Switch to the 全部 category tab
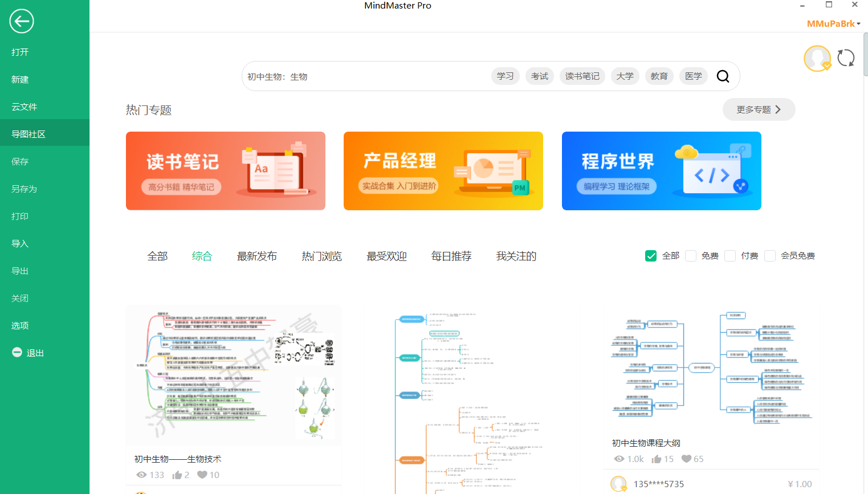The height and width of the screenshot is (494, 868). tap(157, 256)
